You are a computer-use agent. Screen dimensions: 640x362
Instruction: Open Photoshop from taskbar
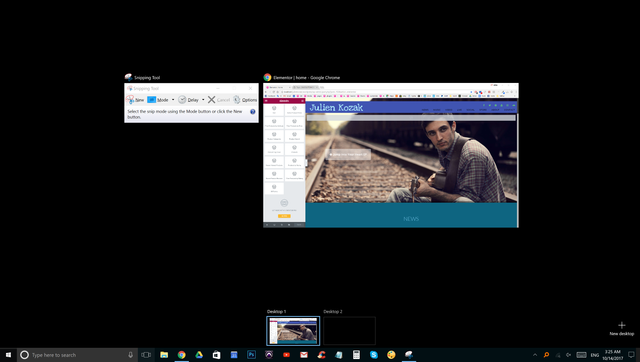(251, 355)
